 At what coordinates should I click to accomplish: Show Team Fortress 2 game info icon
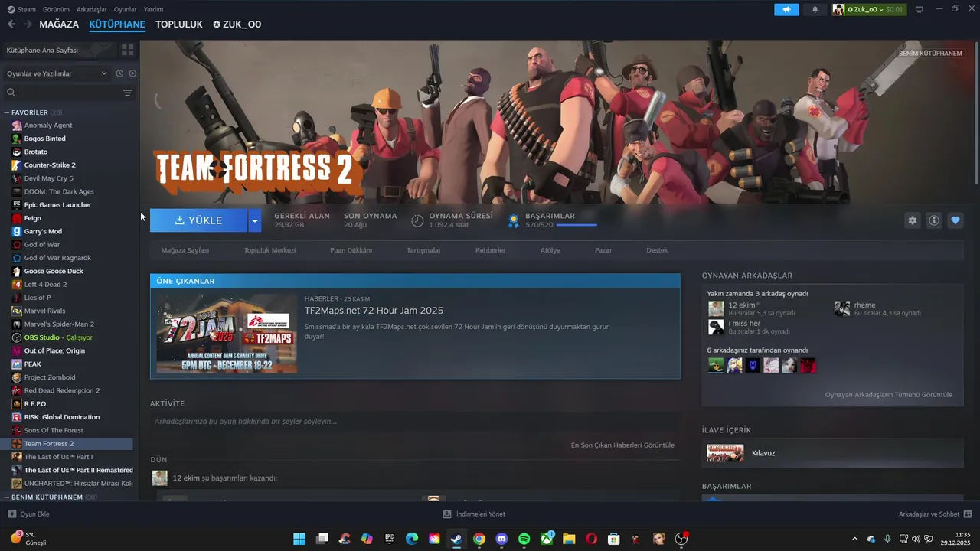[933, 220]
